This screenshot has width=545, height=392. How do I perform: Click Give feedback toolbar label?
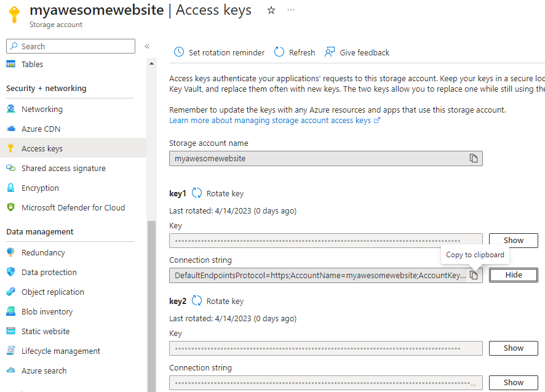point(365,52)
